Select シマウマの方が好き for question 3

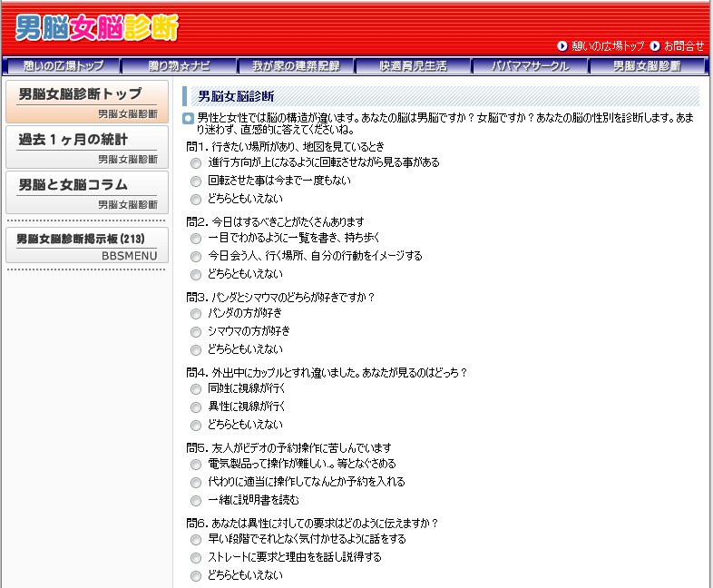(196, 331)
